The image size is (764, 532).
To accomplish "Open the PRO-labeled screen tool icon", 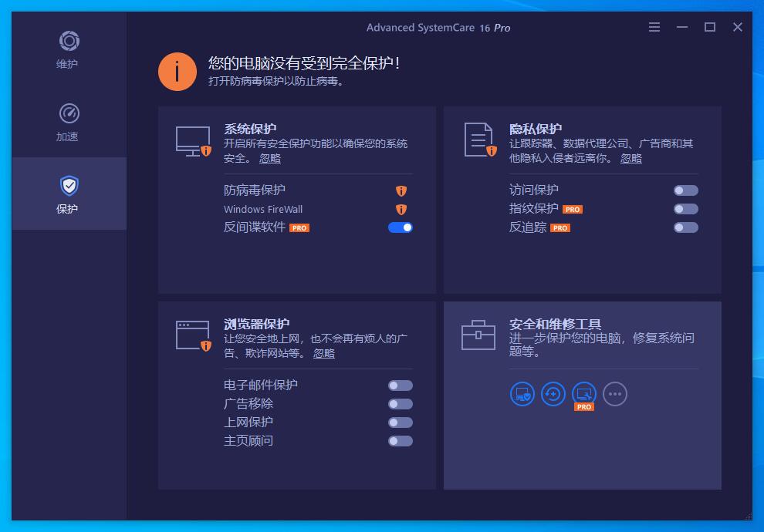I will (x=584, y=394).
